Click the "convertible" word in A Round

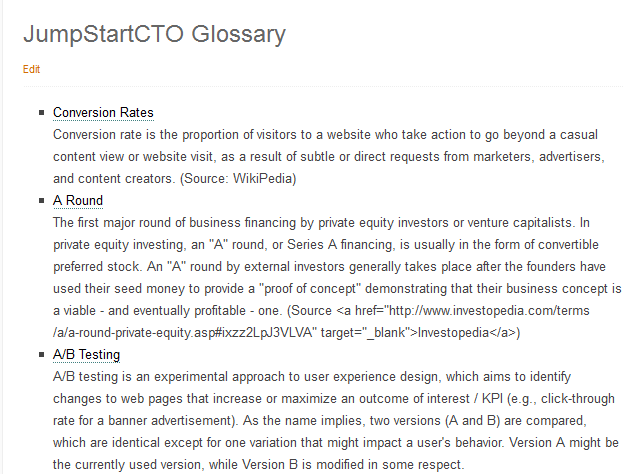(x=574, y=244)
